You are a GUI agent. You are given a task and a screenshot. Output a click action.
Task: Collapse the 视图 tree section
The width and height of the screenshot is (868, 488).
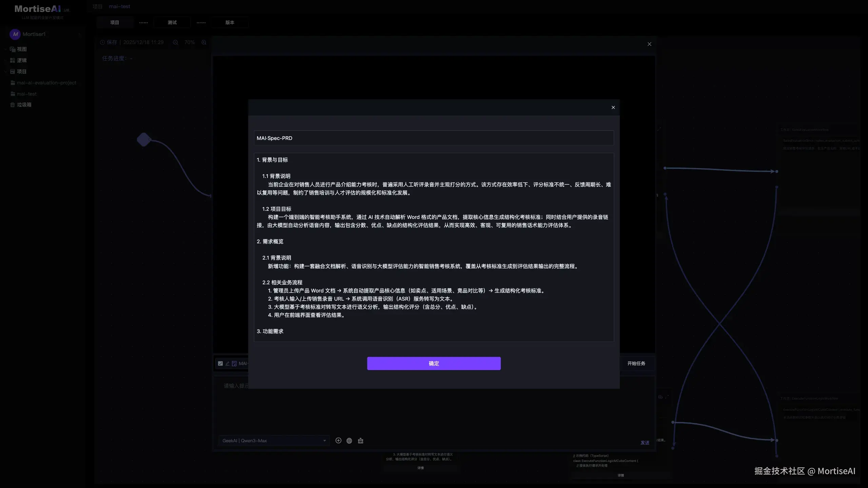click(x=5, y=49)
